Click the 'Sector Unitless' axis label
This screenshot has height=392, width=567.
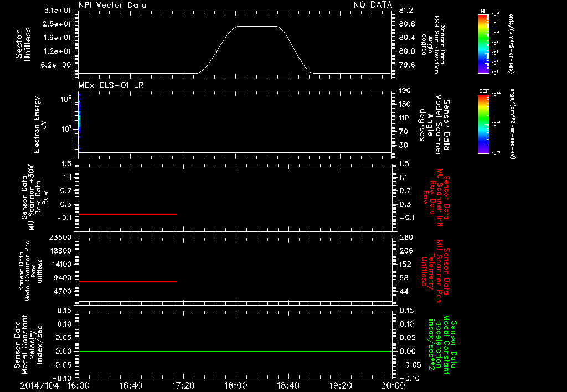pos(23,44)
